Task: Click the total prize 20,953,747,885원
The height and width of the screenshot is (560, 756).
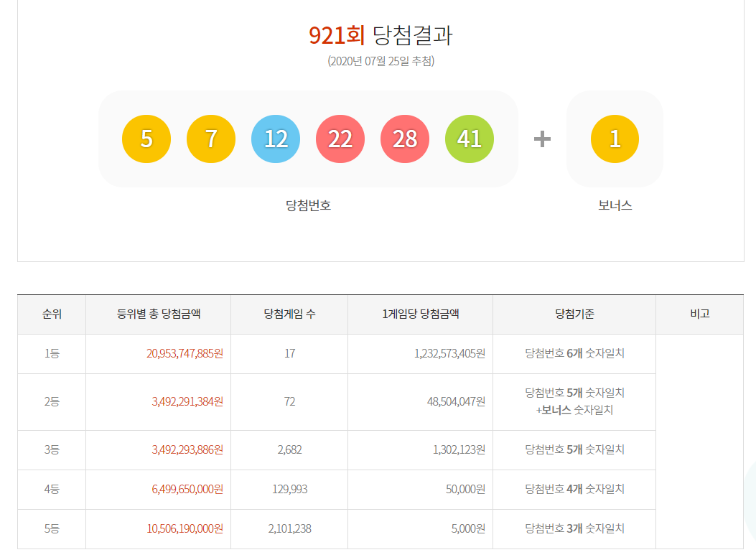Action: click(185, 353)
